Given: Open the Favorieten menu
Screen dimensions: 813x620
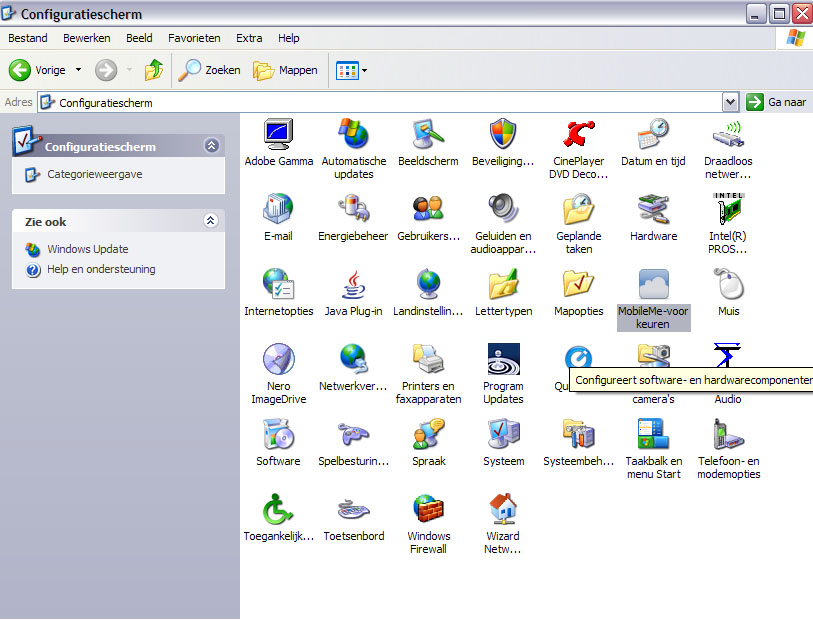Looking at the screenshot, I should 194,38.
